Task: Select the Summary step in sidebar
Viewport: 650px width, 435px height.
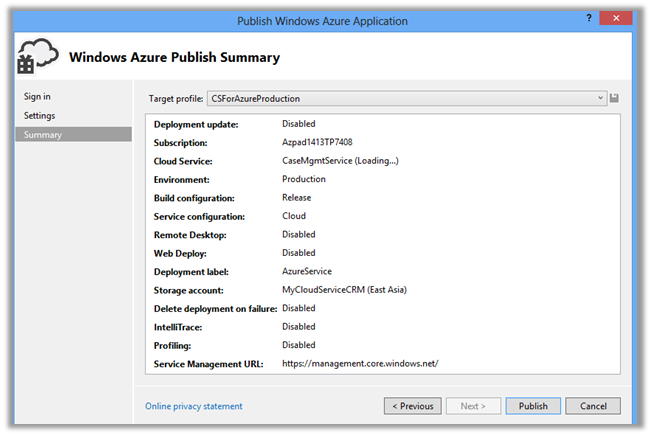Action: pos(43,135)
